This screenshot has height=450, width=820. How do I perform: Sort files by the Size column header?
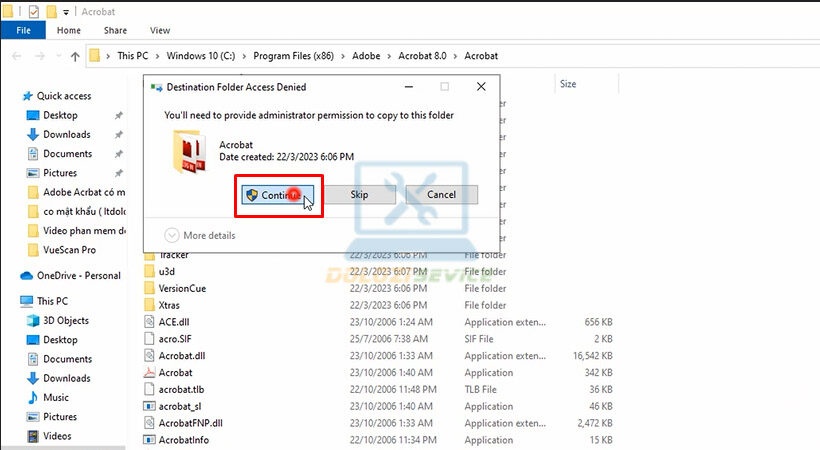click(x=568, y=84)
